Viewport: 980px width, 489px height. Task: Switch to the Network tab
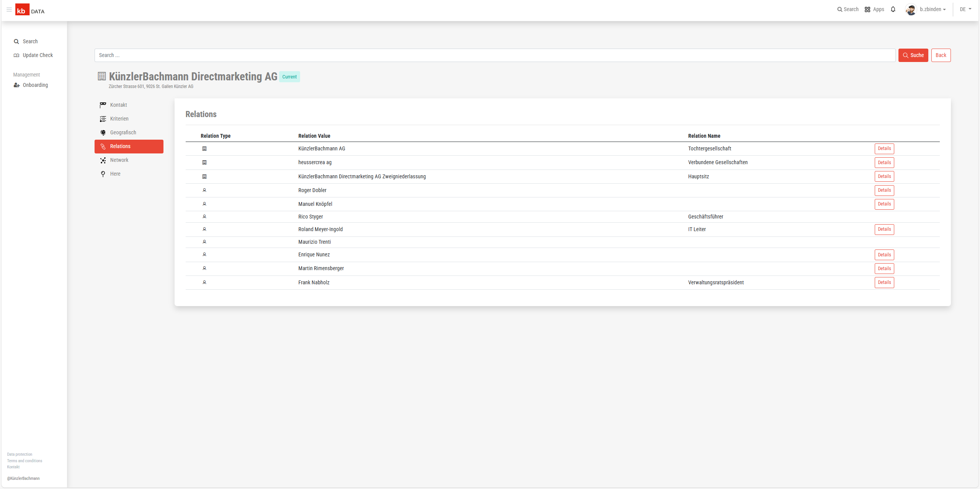click(x=129, y=160)
